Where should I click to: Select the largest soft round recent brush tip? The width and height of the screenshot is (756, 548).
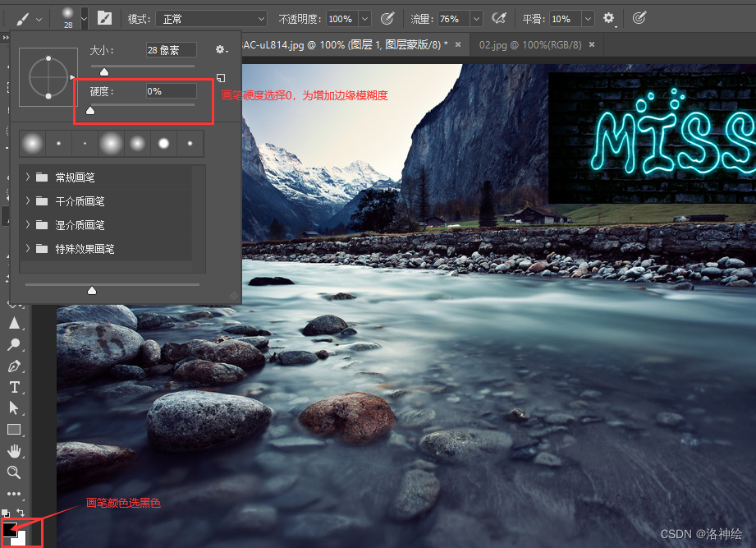pos(111,143)
